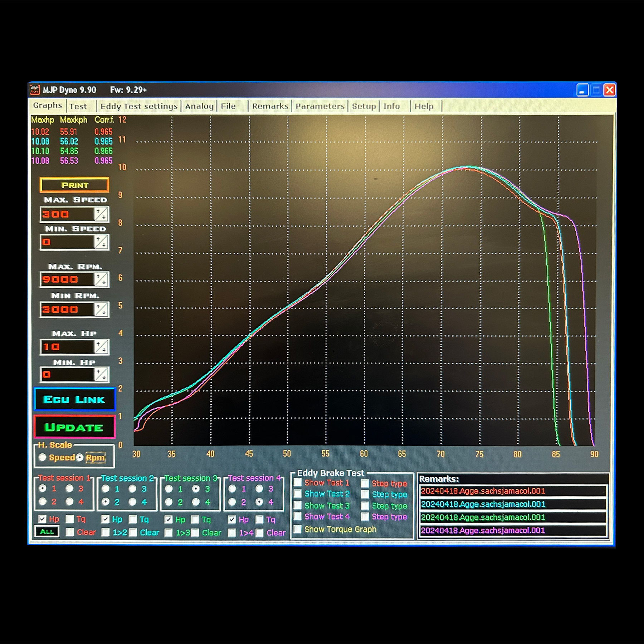Check the Show Test 2 checkbox
Screen dimensions: 644x644
[x=297, y=494]
